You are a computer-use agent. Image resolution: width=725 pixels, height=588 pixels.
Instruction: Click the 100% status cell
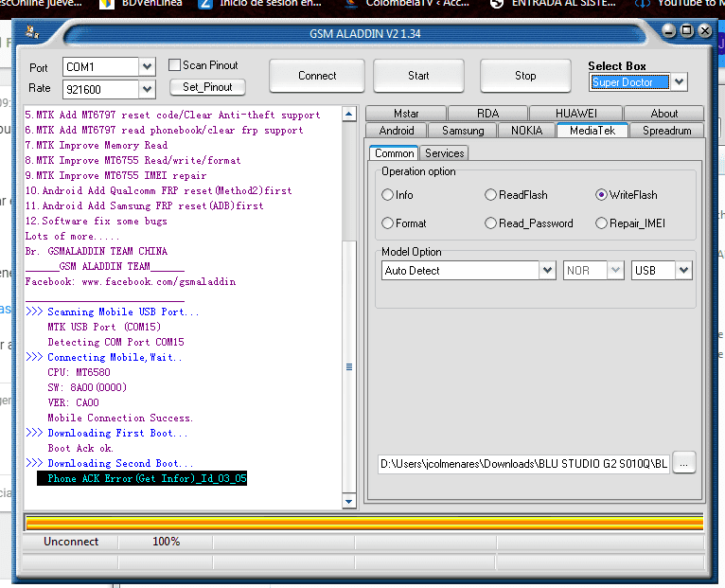[166, 542]
